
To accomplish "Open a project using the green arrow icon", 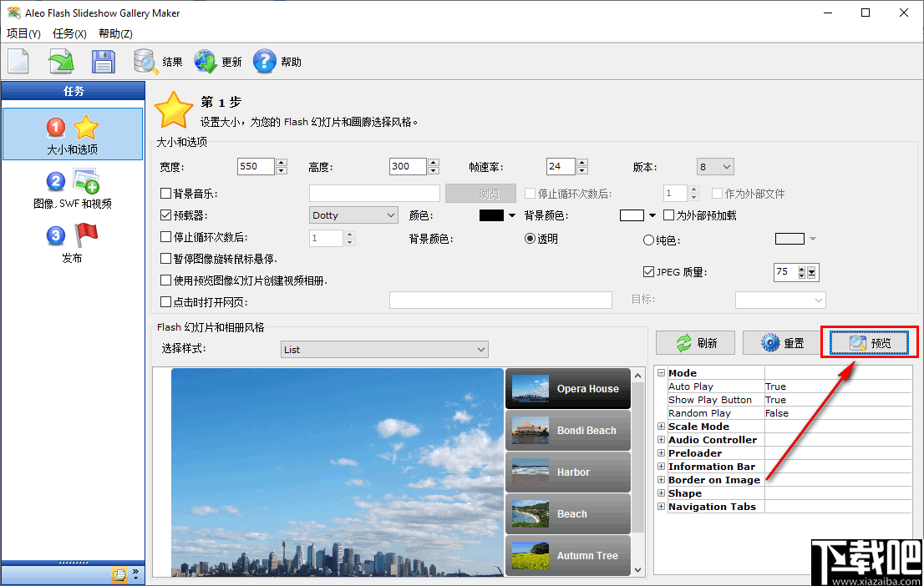I will point(59,61).
